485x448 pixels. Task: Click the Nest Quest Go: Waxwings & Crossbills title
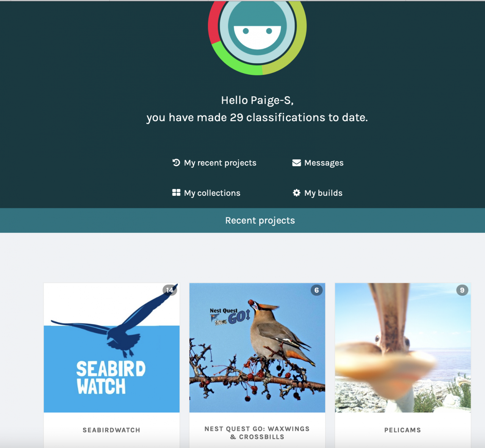(x=257, y=433)
